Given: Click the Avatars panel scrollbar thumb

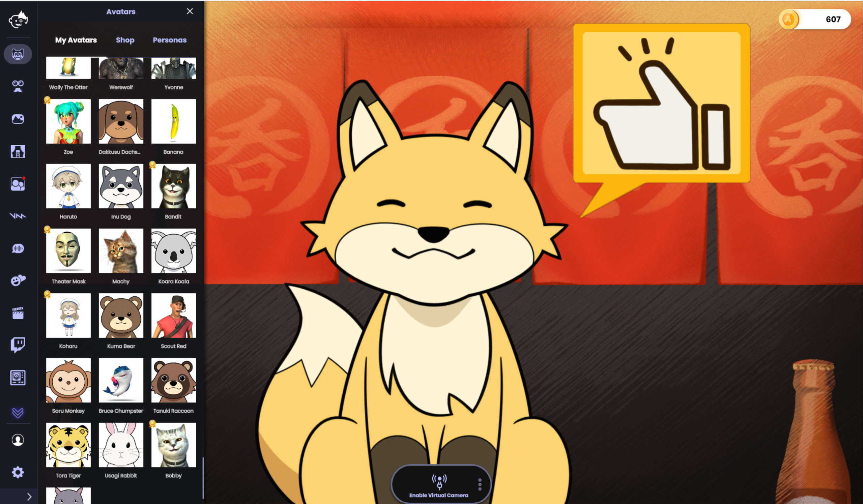Looking at the screenshot, I should pos(203,478).
